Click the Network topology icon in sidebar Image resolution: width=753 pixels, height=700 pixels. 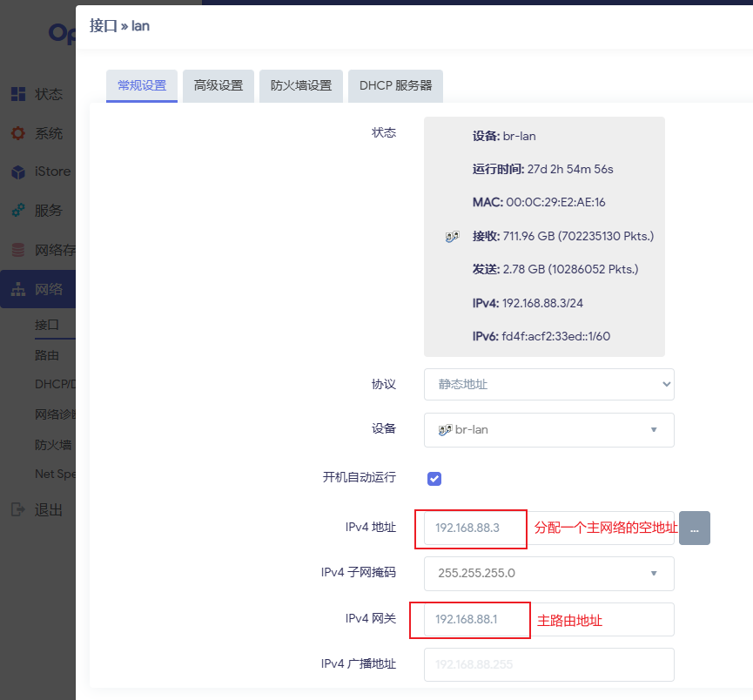pyautogui.click(x=17, y=290)
